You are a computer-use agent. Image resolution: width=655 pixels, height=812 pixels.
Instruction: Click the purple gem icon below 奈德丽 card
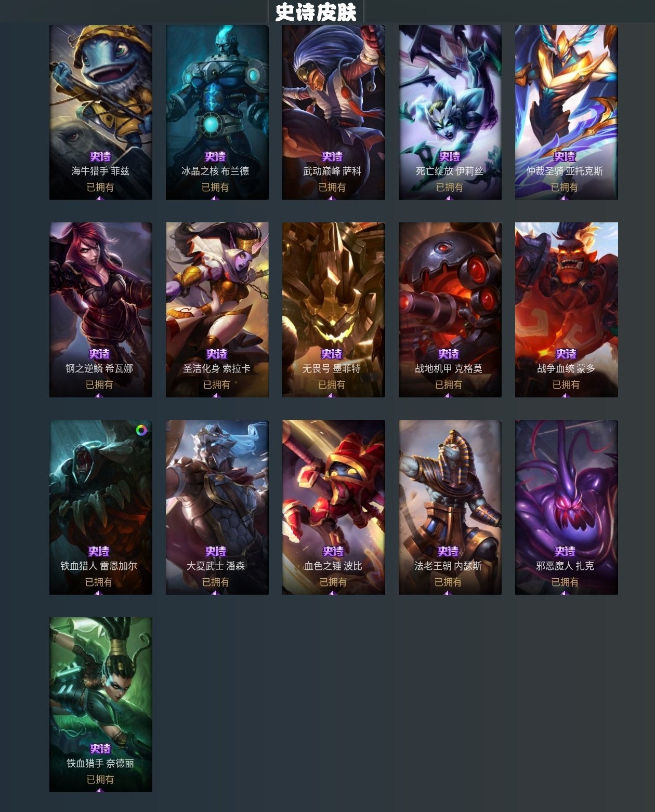100,790
